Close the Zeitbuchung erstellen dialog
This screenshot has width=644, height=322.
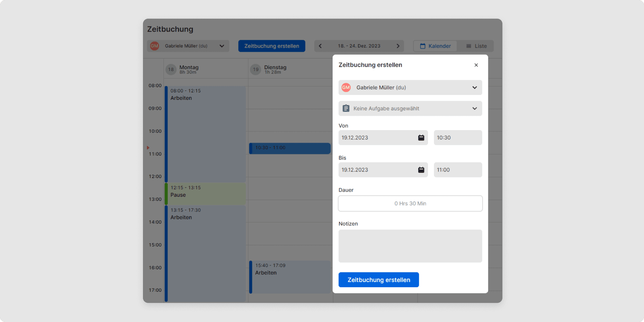(x=476, y=65)
